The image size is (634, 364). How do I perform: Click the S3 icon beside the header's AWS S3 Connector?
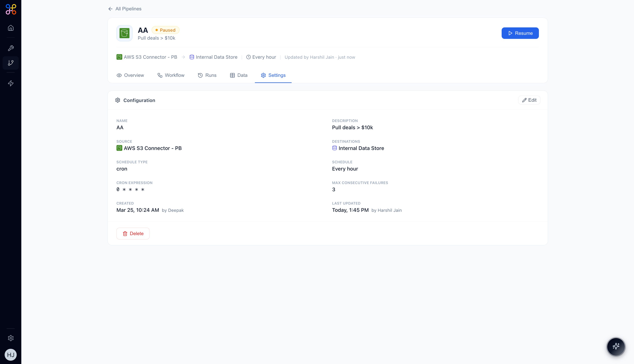coord(119,57)
